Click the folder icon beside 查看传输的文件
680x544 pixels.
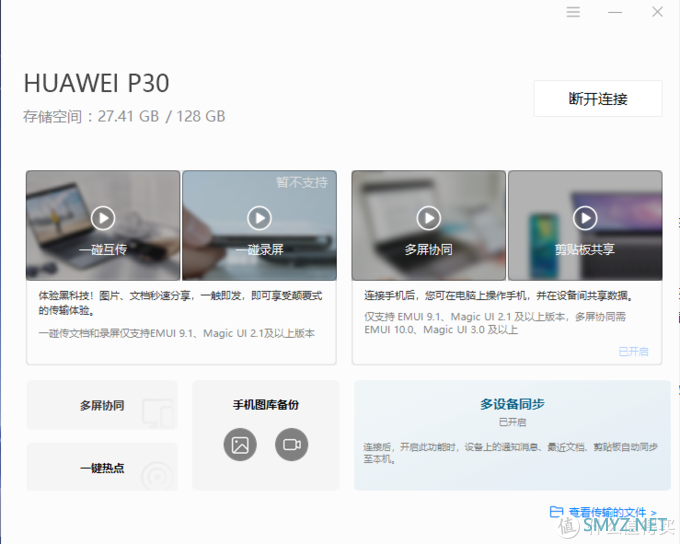[x=556, y=512]
